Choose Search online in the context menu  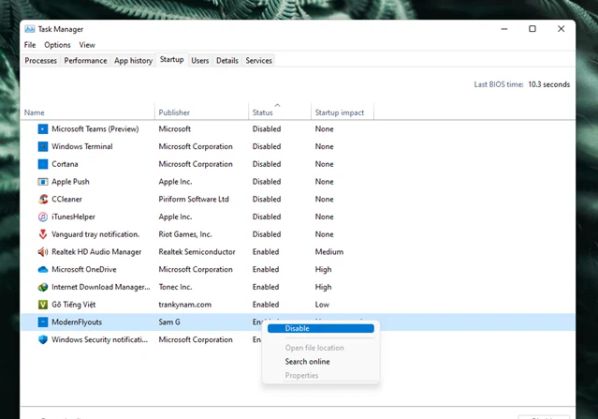pyautogui.click(x=307, y=361)
